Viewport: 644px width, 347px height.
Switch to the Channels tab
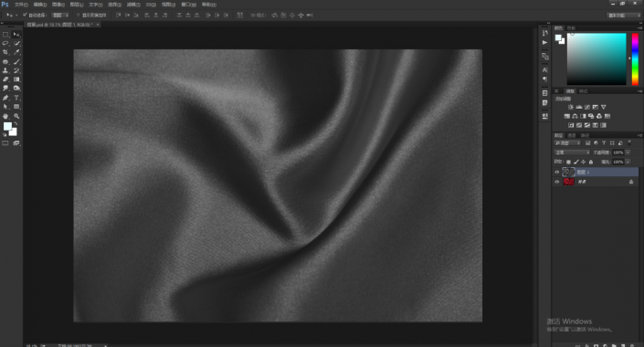(572, 135)
